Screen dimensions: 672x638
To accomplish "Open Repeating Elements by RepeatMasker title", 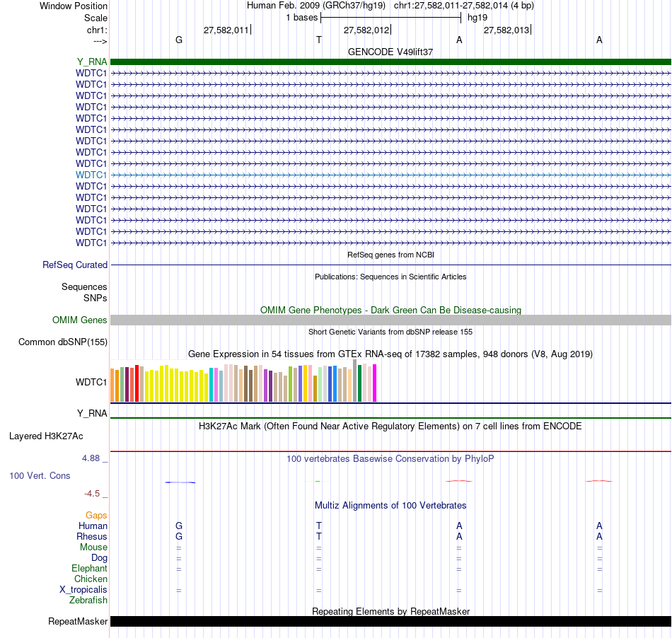I will tap(390, 611).
